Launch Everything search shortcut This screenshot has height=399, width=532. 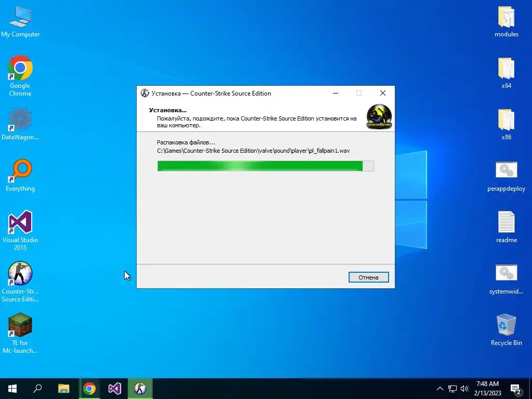(20, 176)
